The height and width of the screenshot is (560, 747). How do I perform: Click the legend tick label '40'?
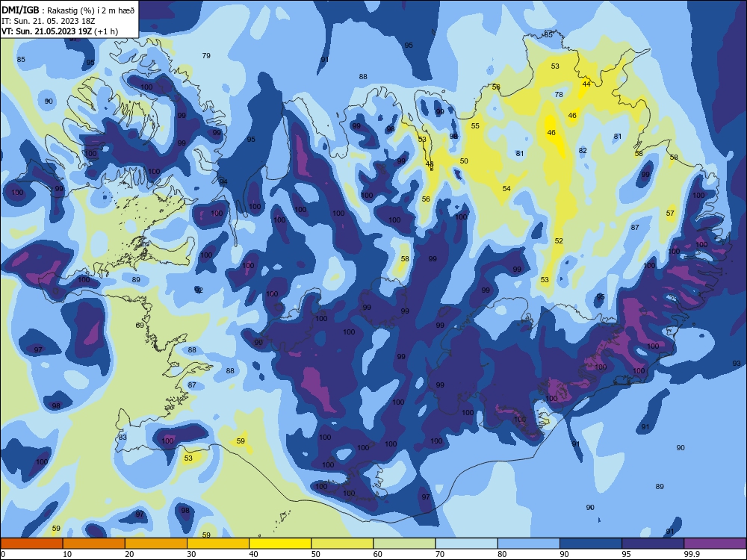[253, 554]
